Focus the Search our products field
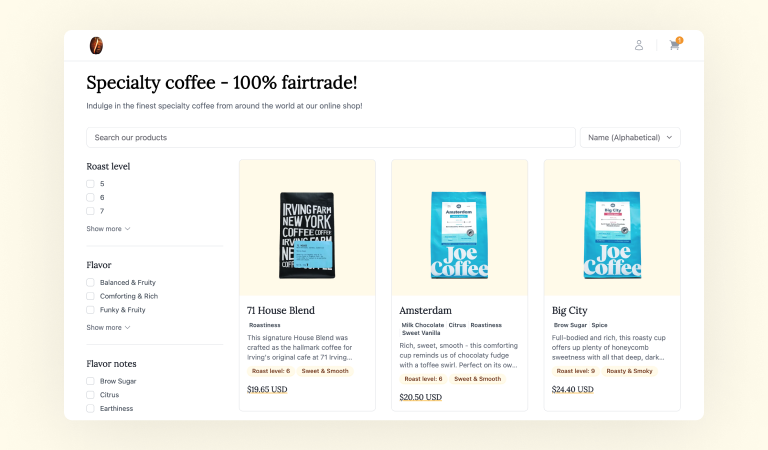 [x=331, y=138]
